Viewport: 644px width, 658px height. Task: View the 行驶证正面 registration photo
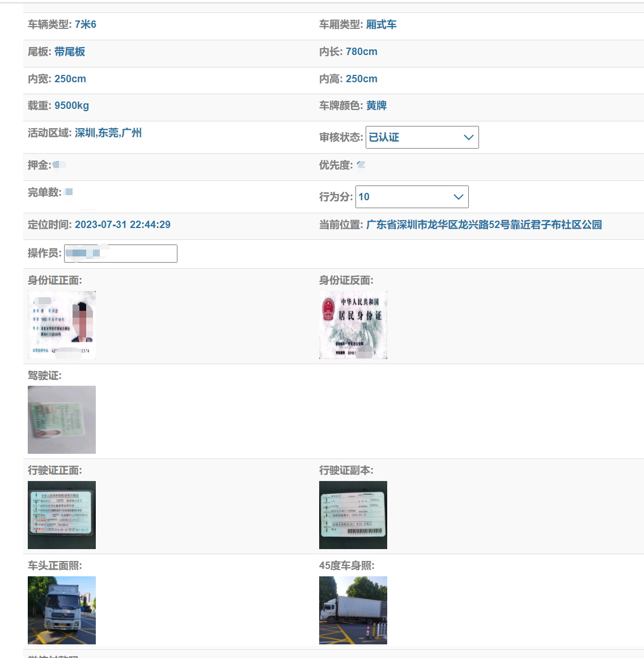[x=62, y=514]
